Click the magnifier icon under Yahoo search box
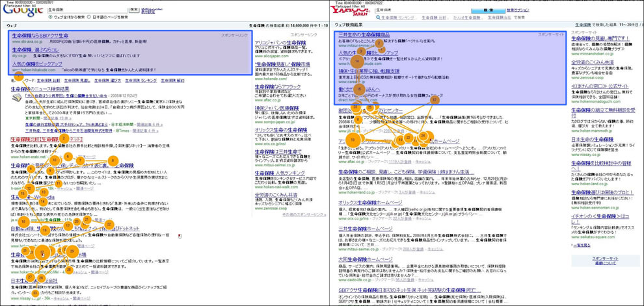Image resolution: width=644 pixels, height=306 pixels. click(x=378, y=18)
